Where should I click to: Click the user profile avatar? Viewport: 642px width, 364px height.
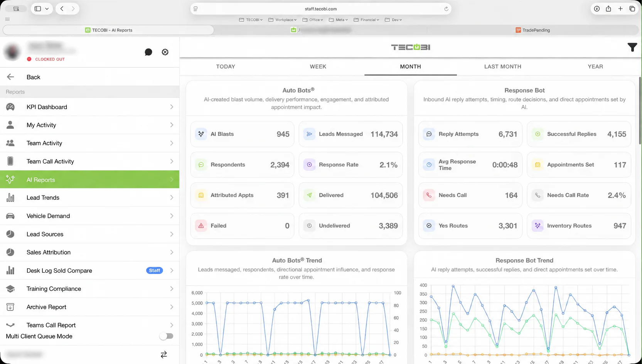pos(12,52)
